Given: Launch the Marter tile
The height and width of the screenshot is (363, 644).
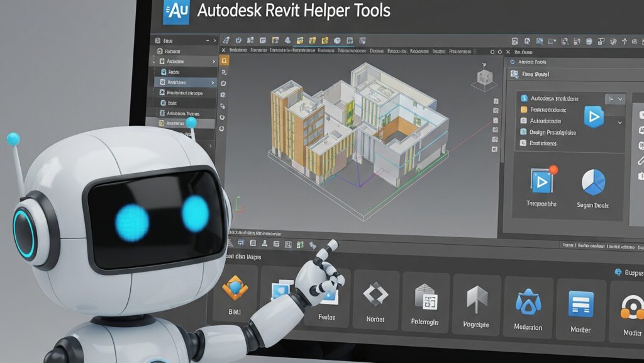Looking at the screenshot, I should (x=580, y=309).
